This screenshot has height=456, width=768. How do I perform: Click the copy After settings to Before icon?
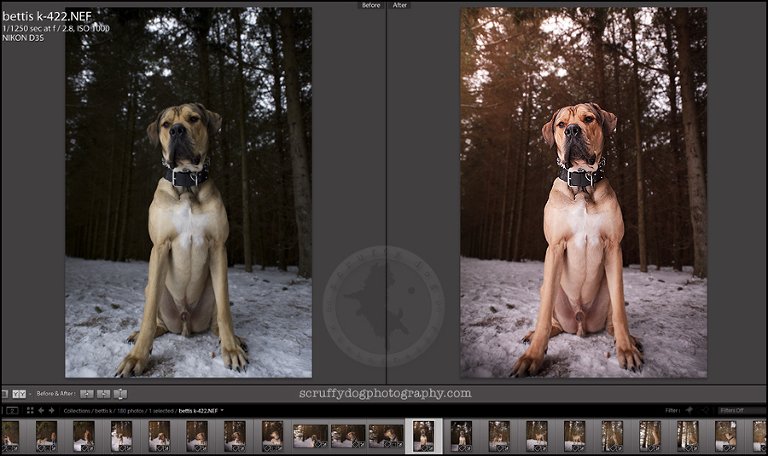(x=103, y=394)
